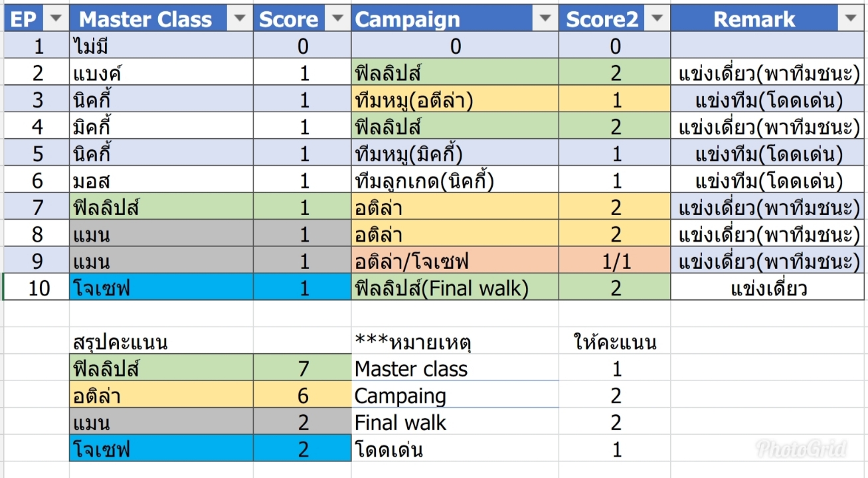868x478 pixels.
Task: Open the Remark column filter dropdown
Action: 849,19
